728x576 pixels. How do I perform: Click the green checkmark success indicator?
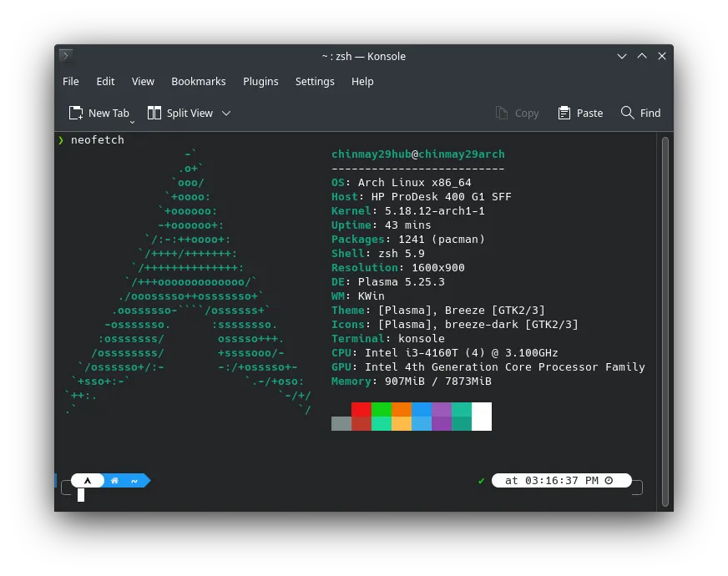[482, 481]
